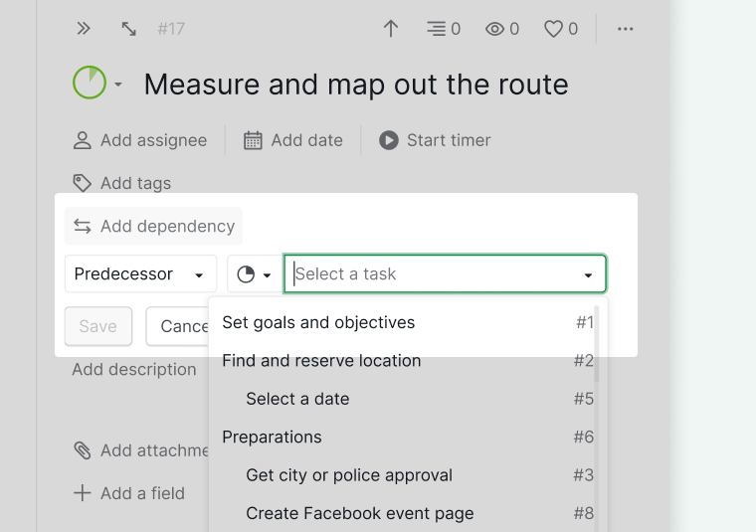The width and height of the screenshot is (756, 532).
Task: Click the task title Measure and map out the route
Action: pyautogui.click(x=356, y=85)
